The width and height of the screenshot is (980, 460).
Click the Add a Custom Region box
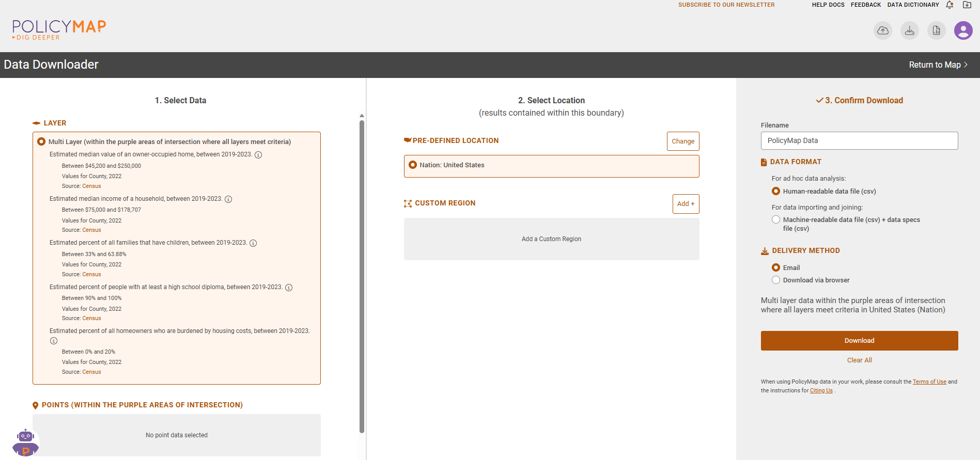pos(551,239)
